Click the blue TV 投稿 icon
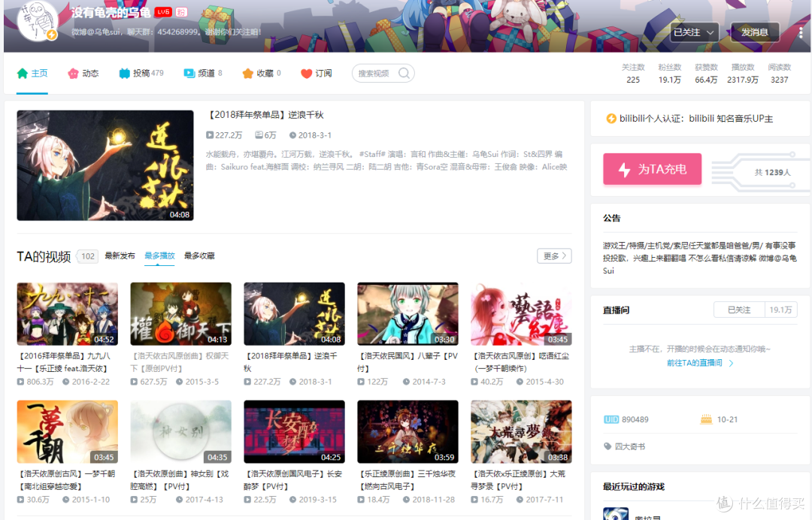This screenshot has width=812, height=520. (x=124, y=74)
